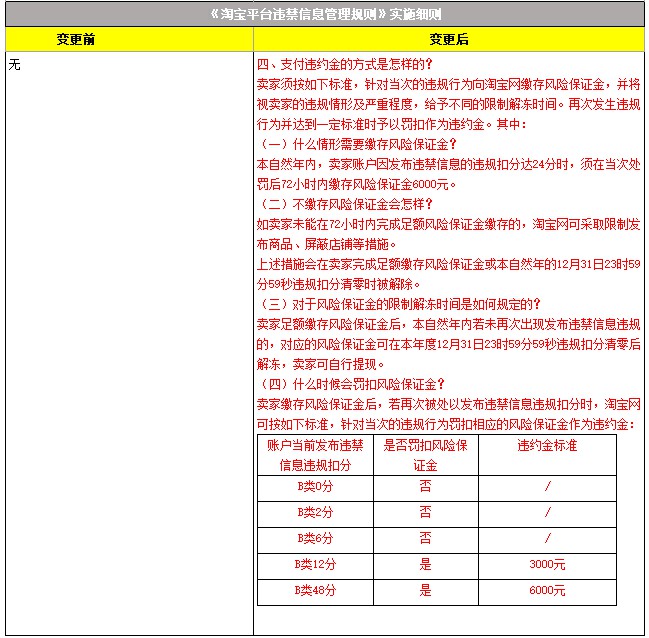
Task: Click line 卖家缴存风险保证金后,若再次被处以
Action: 449,404
